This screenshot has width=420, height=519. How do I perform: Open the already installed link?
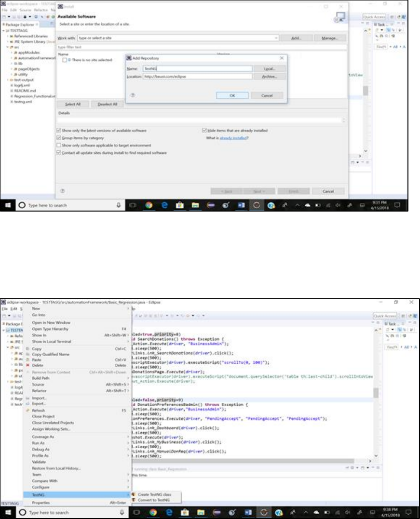click(x=234, y=138)
